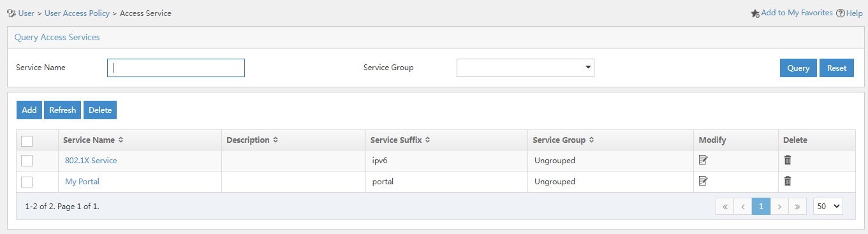Open the Service Group dropdown
Screen dimensions: 868x234
click(x=526, y=68)
